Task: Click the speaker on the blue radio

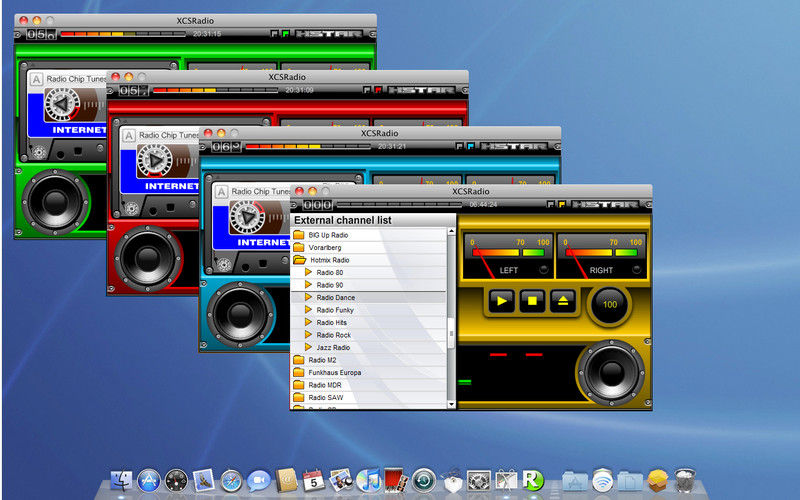Action: click(x=240, y=315)
